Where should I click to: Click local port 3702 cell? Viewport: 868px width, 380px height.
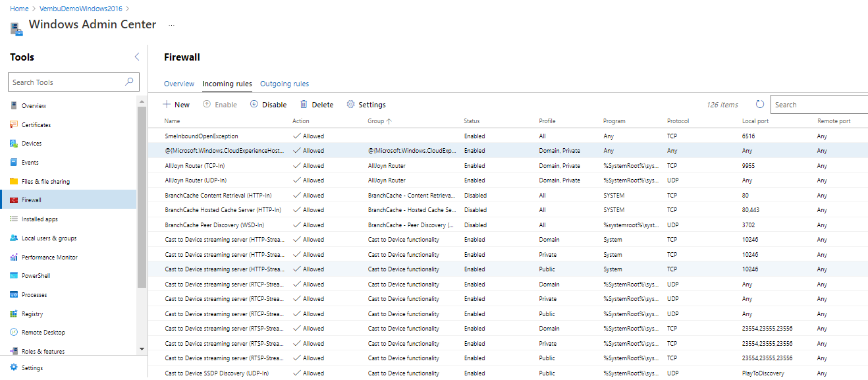click(x=749, y=225)
